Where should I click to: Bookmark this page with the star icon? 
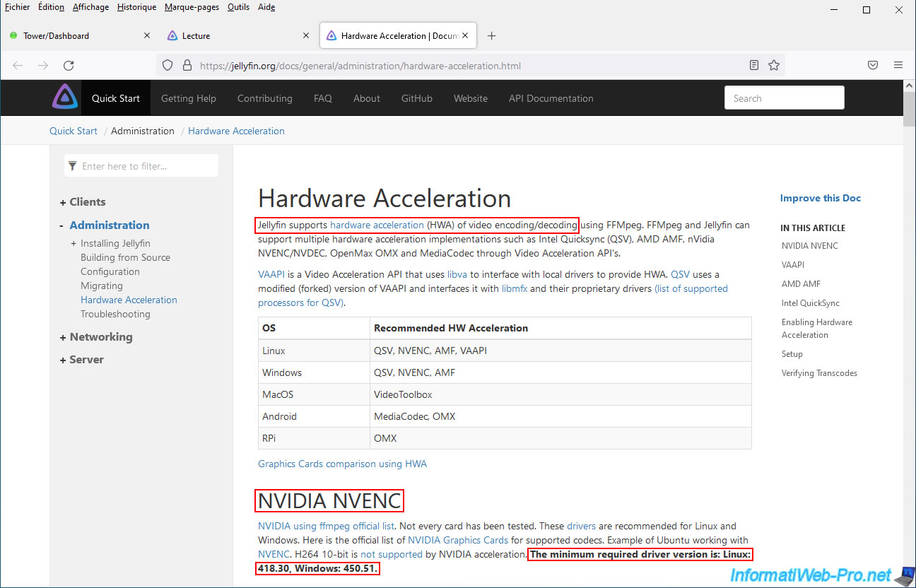774,65
